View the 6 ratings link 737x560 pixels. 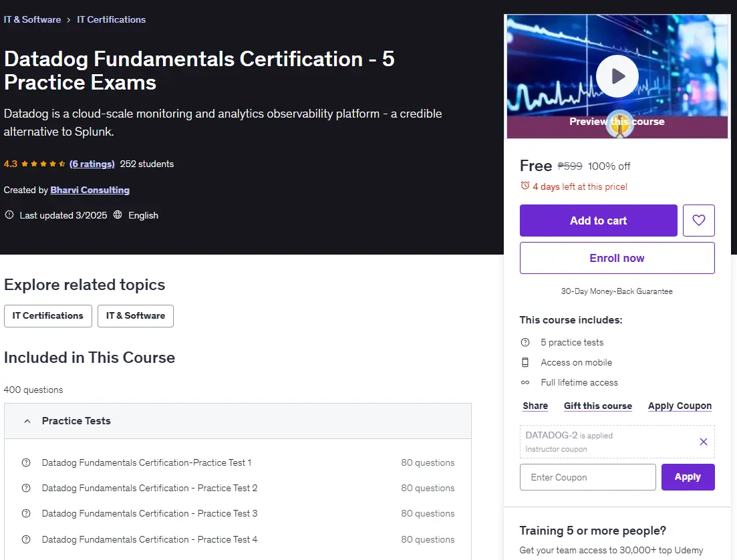(x=92, y=164)
